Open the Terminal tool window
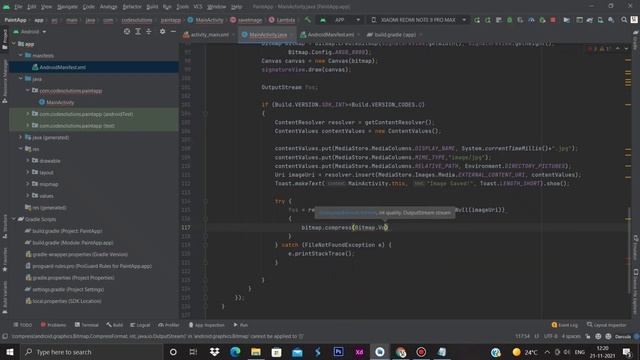Viewport: 640px width, 360px height. [87, 325]
